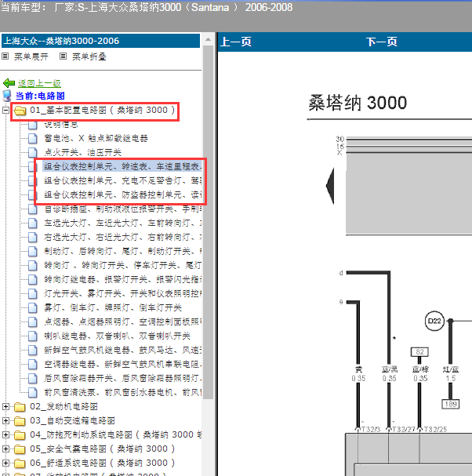Click 返回上一级 link
The height and width of the screenshot is (476, 472).
(x=39, y=83)
